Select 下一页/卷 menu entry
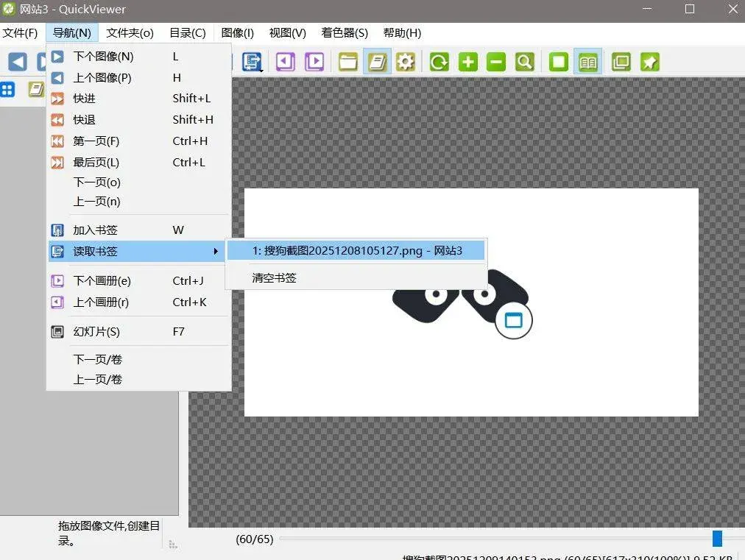 point(138,360)
